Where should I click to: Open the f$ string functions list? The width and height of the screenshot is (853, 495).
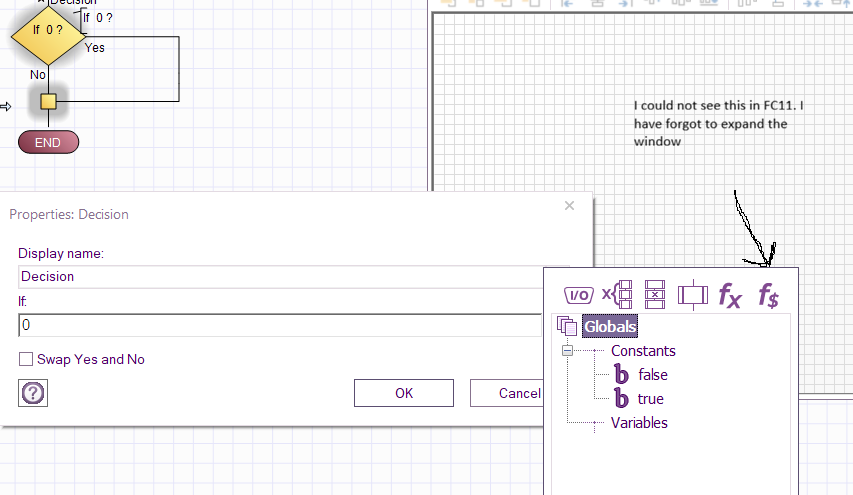[x=768, y=295]
